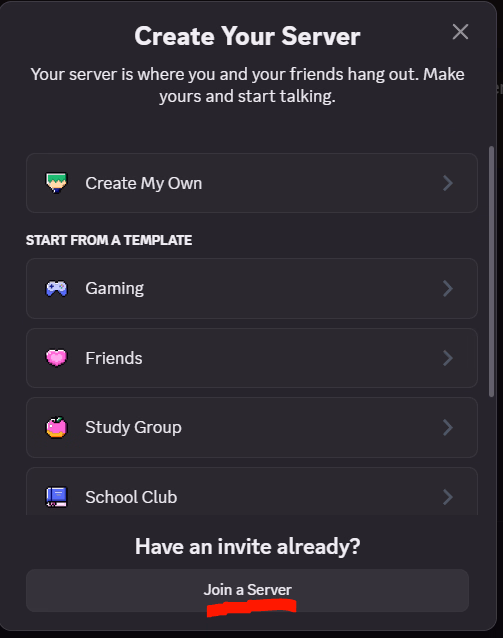Click the Create Your Server heading
503x638 pixels.
[247, 36]
